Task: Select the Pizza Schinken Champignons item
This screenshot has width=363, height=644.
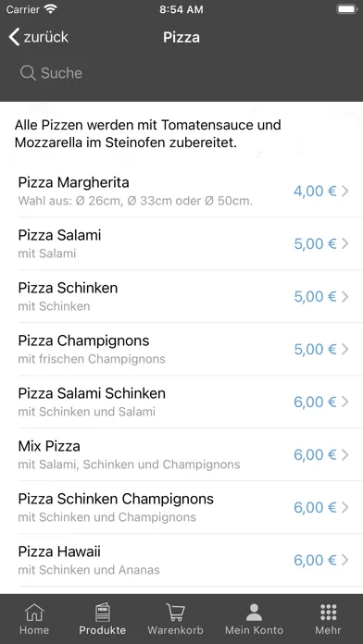Action: click(x=181, y=507)
